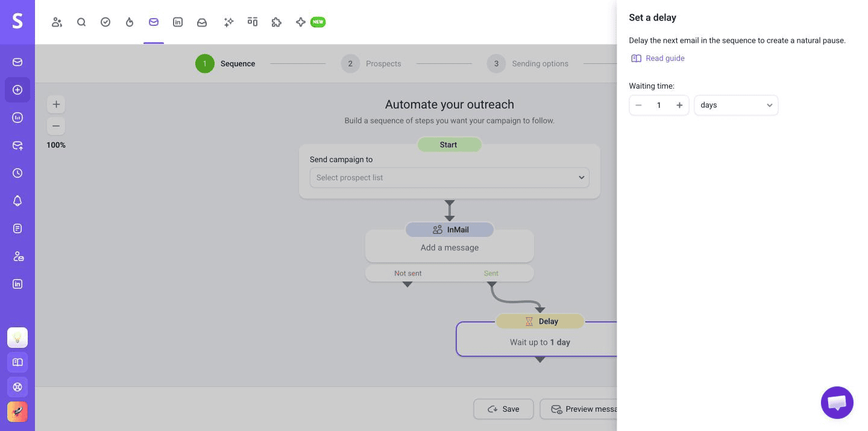Go to step 1 Sequence

click(x=225, y=63)
